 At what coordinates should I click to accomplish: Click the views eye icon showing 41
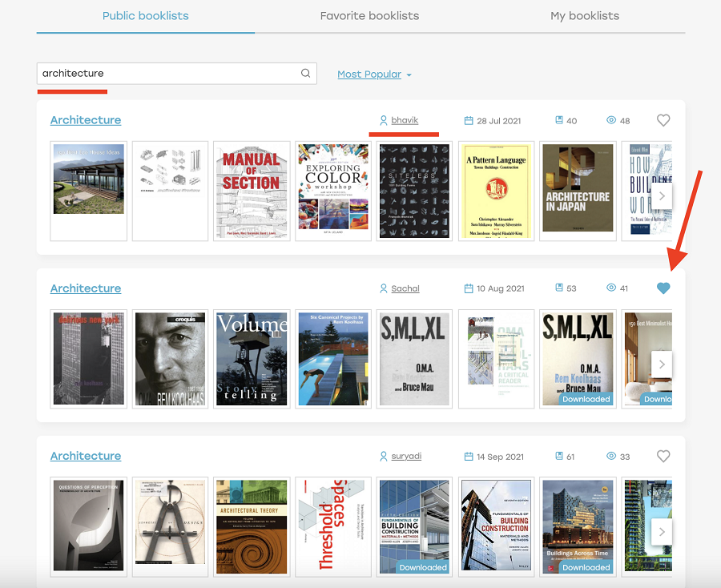point(611,288)
